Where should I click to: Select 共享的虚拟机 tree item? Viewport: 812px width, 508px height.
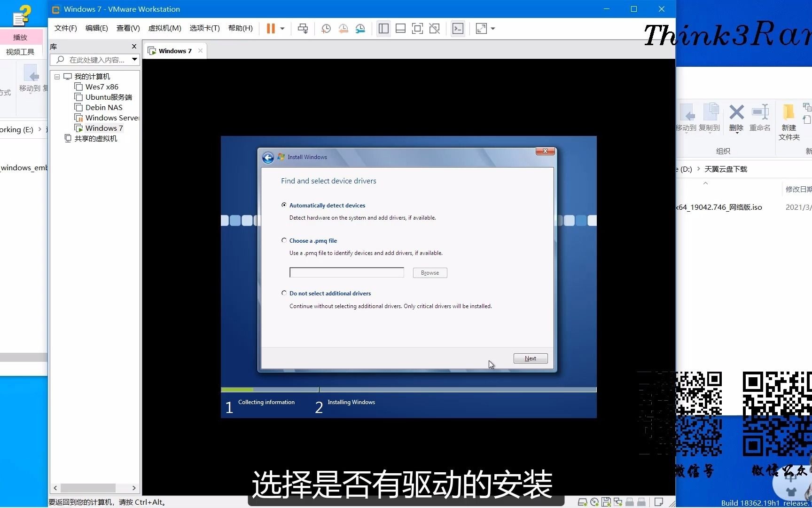point(95,138)
